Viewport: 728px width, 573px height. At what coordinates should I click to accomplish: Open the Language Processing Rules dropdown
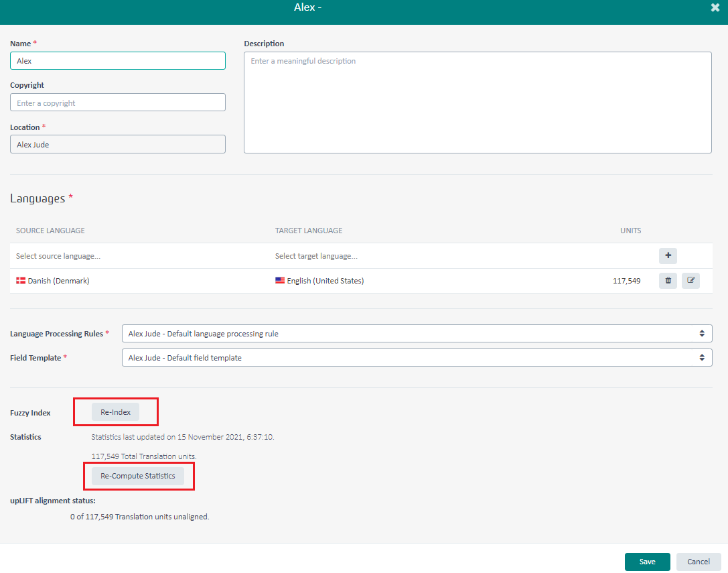[x=417, y=333]
